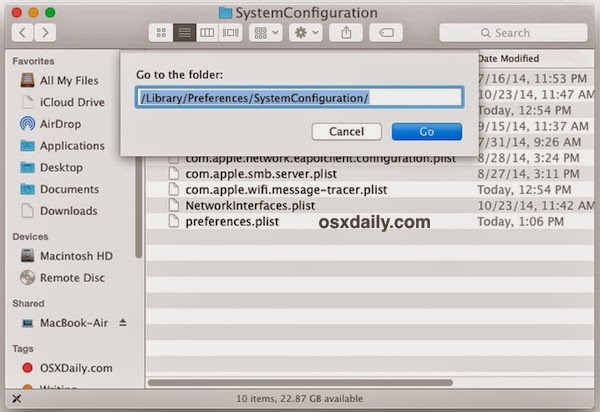Viewport: 600px width, 412px height.
Task: Switch to icon view
Action: (161, 33)
